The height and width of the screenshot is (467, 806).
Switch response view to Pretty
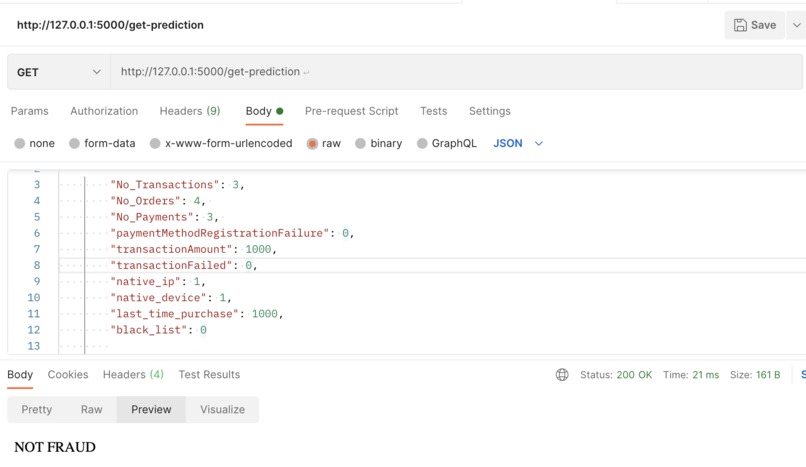(x=36, y=409)
